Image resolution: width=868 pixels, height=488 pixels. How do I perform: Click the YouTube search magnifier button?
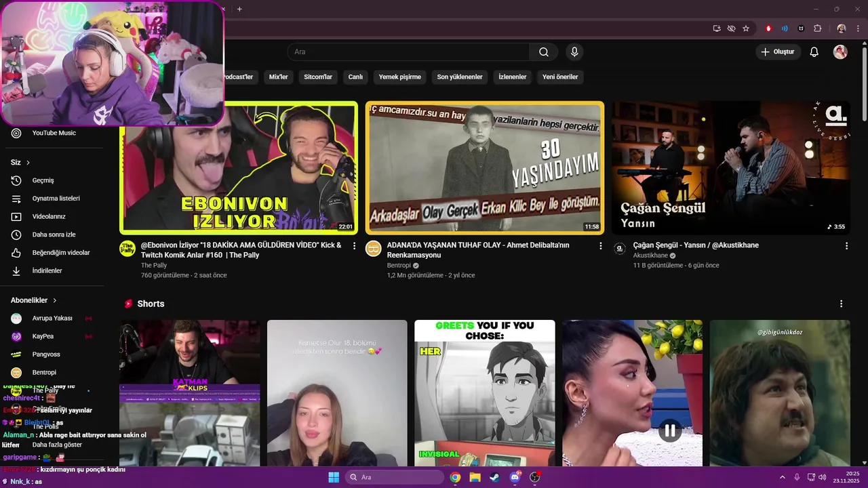(x=544, y=52)
